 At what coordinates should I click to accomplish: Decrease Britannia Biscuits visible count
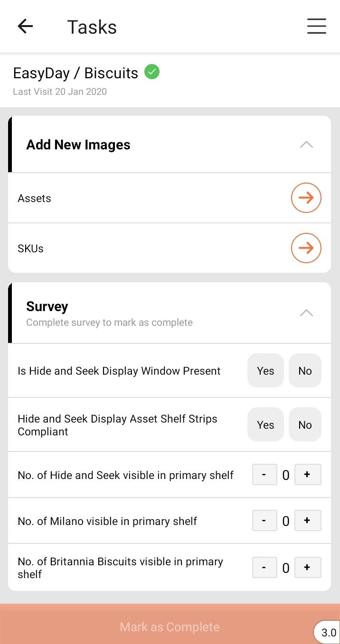(264, 568)
